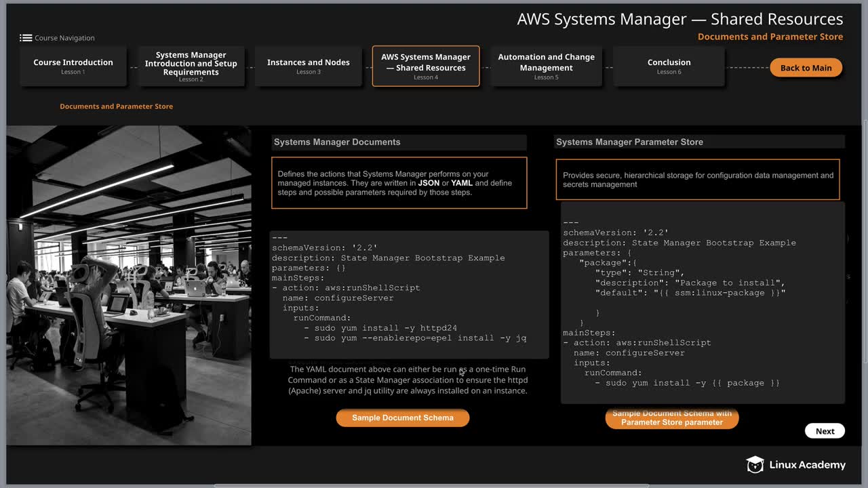Image resolution: width=868 pixels, height=488 pixels.
Task: Click the Documents and Parameter Store sub-topic link
Action: click(116, 106)
